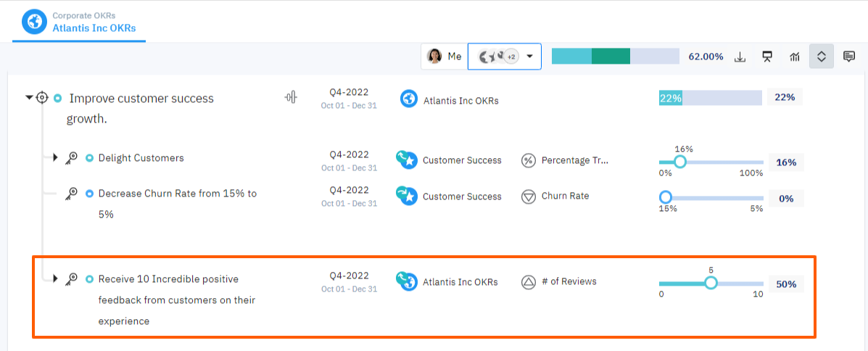Image resolution: width=868 pixels, height=351 pixels.
Task: Click status dot of Improve customer success objective
Action: [57, 99]
